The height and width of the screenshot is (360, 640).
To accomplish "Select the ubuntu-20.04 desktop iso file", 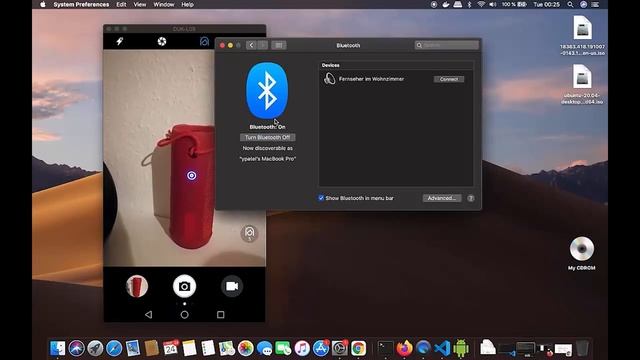I will (x=582, y=84).
